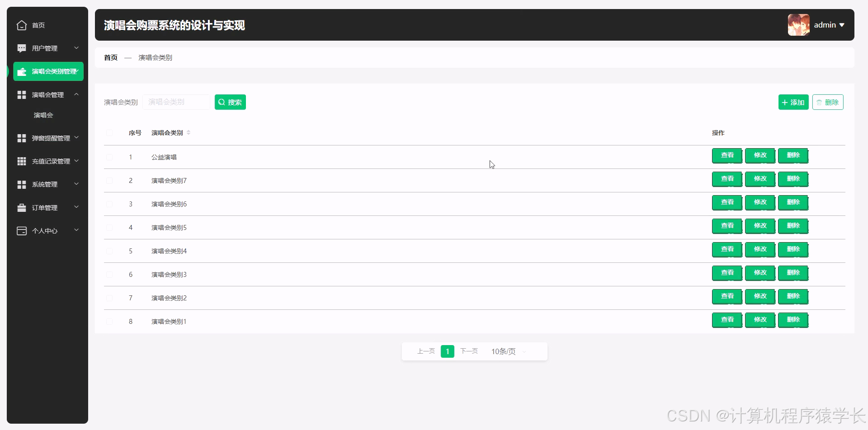The height and width of the screenshot is (430, 868).
Task: Click 查看 for row 公益演唱
Action: coord(727,155)
